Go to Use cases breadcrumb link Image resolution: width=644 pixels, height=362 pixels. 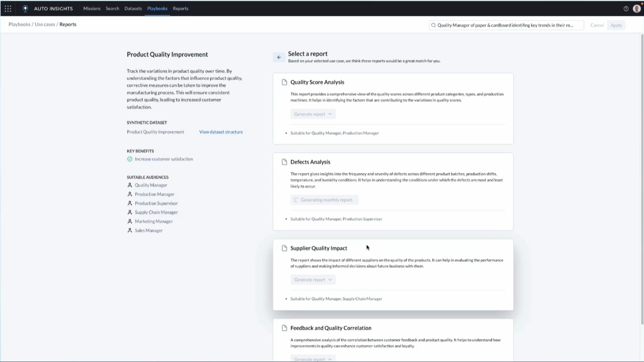click(45, 24)
